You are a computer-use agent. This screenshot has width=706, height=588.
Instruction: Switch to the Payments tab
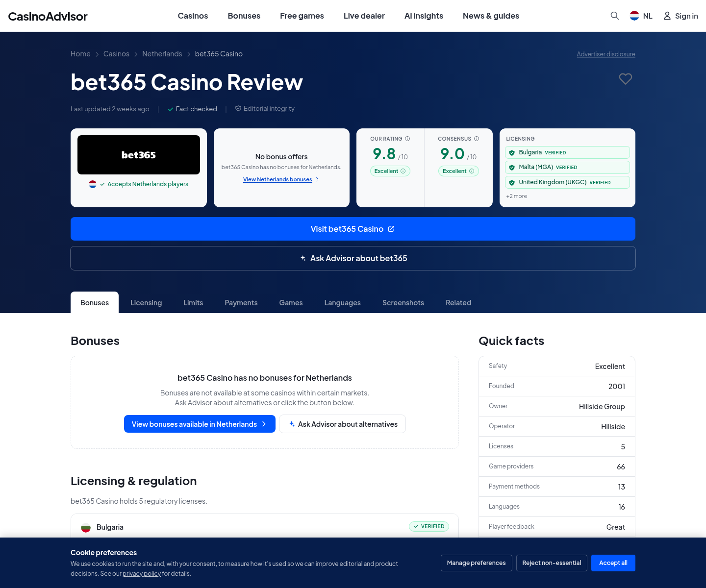click(241, 303)
